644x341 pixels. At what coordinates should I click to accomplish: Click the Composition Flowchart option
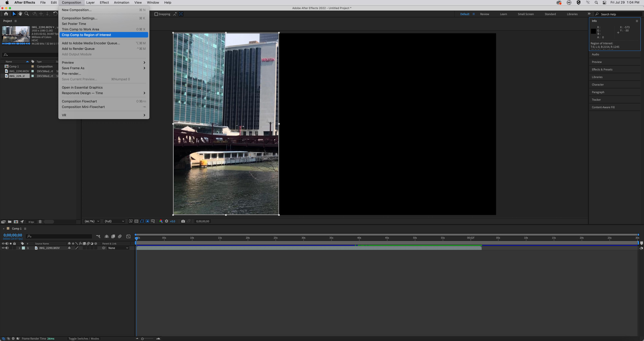79,101
